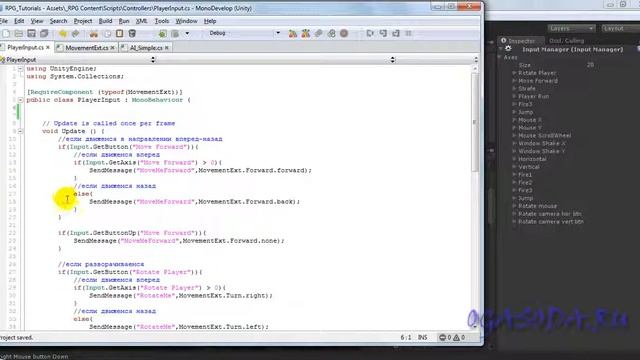The image size is (640, 360).
Task: Click the Step Out debug icon
Action: [396, 33]
